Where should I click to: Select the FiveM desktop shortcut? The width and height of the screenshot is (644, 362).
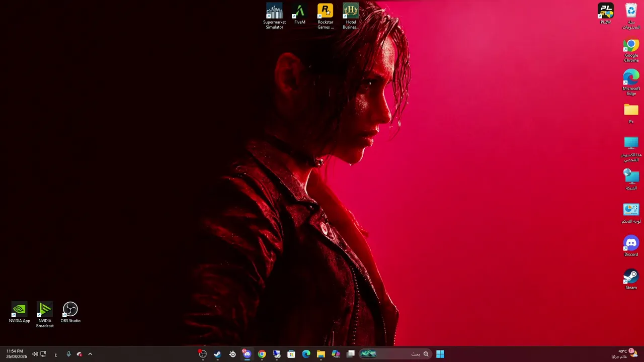[x=300, y=14]
